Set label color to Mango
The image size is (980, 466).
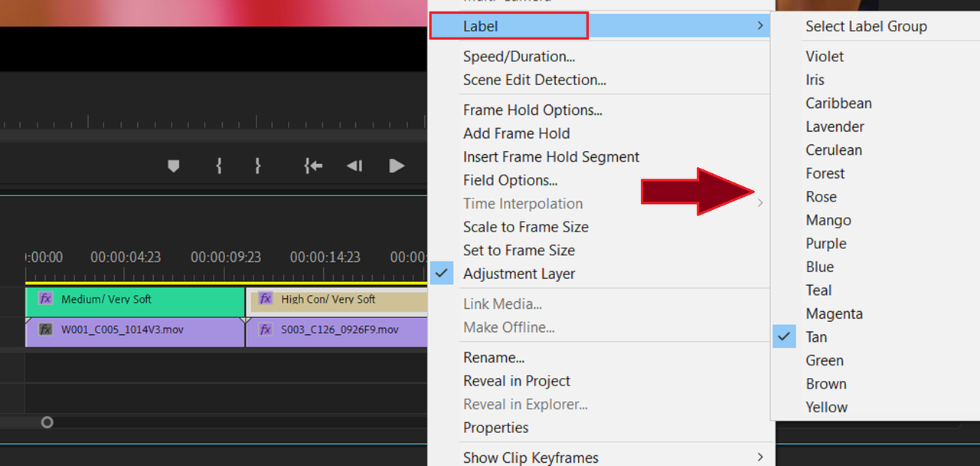pyautogui.click(x=828, y=220)
